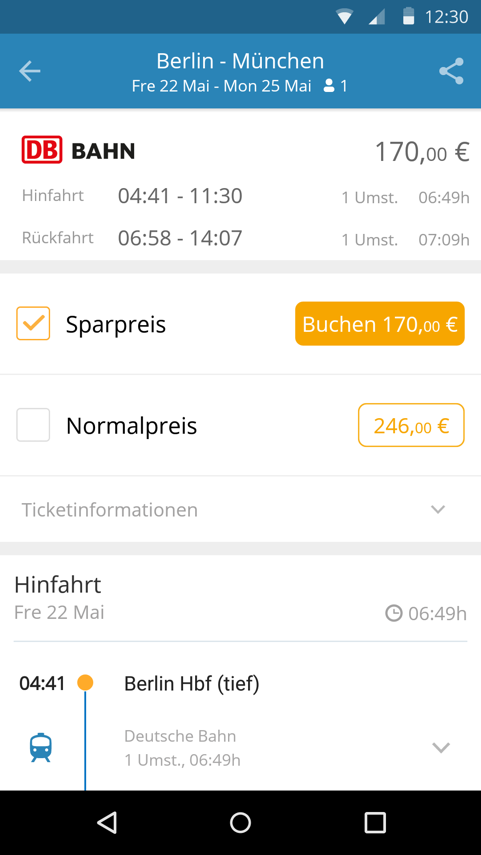Viewport: 481px width, 855px height.
Task: Tap the Android back navigation button
Action: [x=107, y=822]
